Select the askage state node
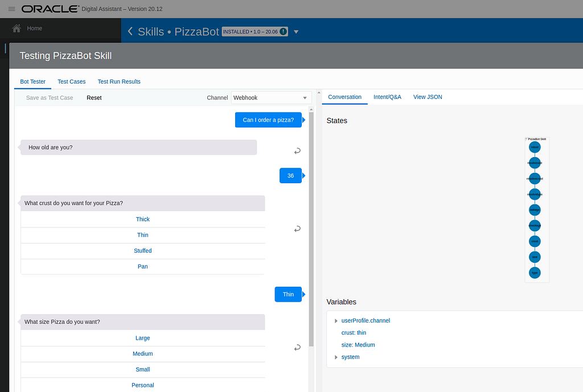This screenshot has width=583, height=392. click(535, 210)
